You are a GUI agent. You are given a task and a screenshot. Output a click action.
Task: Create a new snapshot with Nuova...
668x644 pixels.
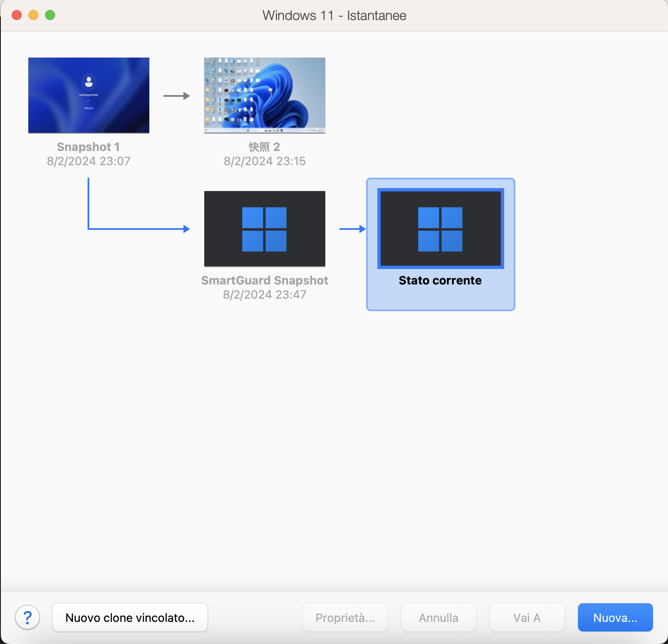(615, 617)
